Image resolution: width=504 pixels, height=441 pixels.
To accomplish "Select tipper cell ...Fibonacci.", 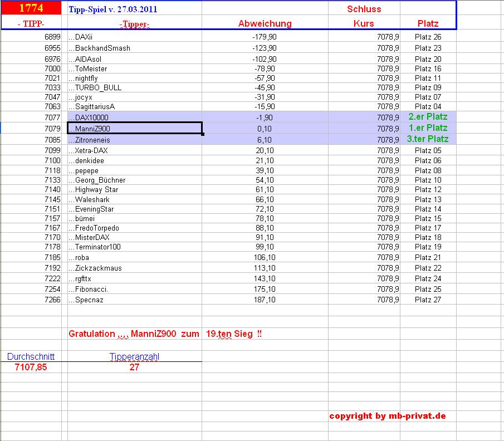I will pyautogui.click(x=135, y=290).
